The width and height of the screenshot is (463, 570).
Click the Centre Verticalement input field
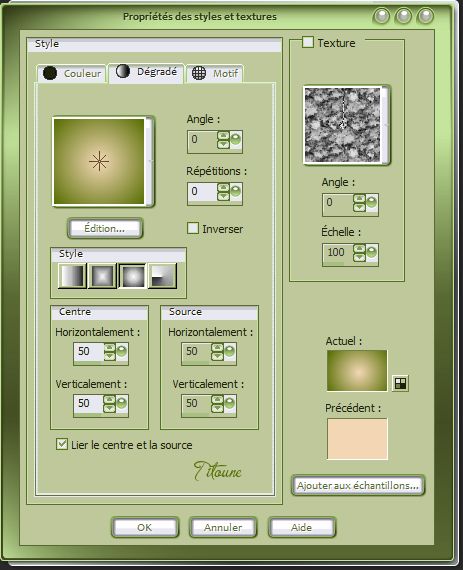click(89, 404)
